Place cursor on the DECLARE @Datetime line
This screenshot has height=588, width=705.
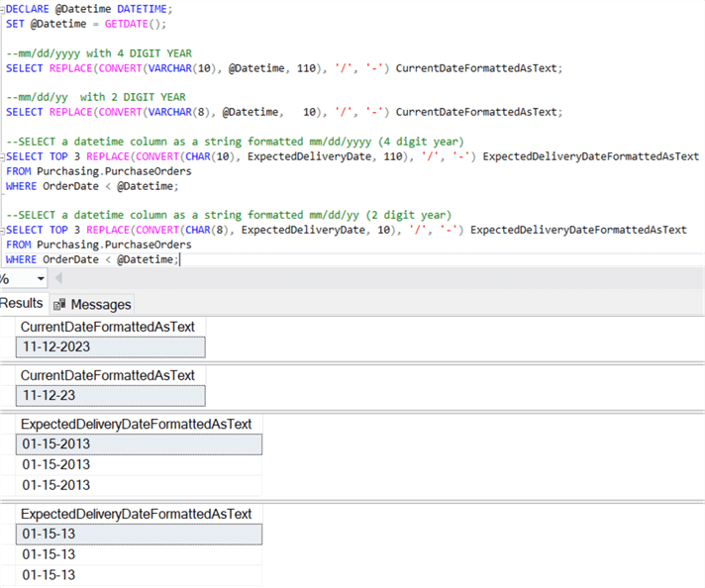(89, 9)
